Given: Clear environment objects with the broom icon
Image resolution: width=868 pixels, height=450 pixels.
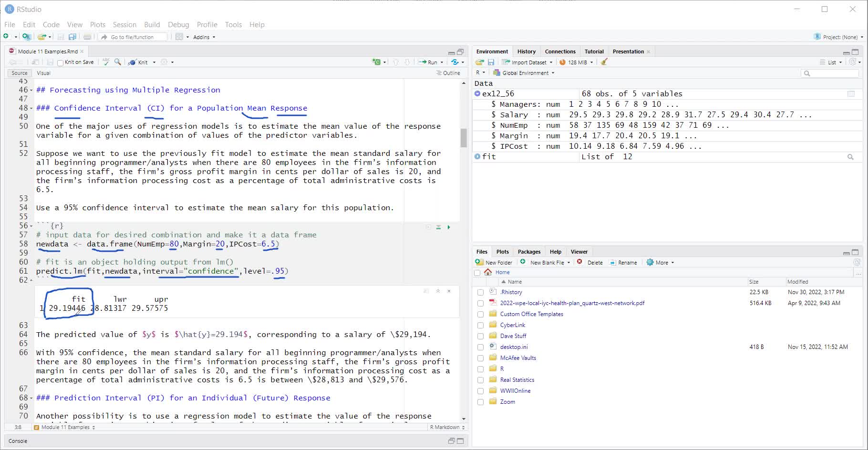Looking at the screenshot, I should [x=604, y=62].
